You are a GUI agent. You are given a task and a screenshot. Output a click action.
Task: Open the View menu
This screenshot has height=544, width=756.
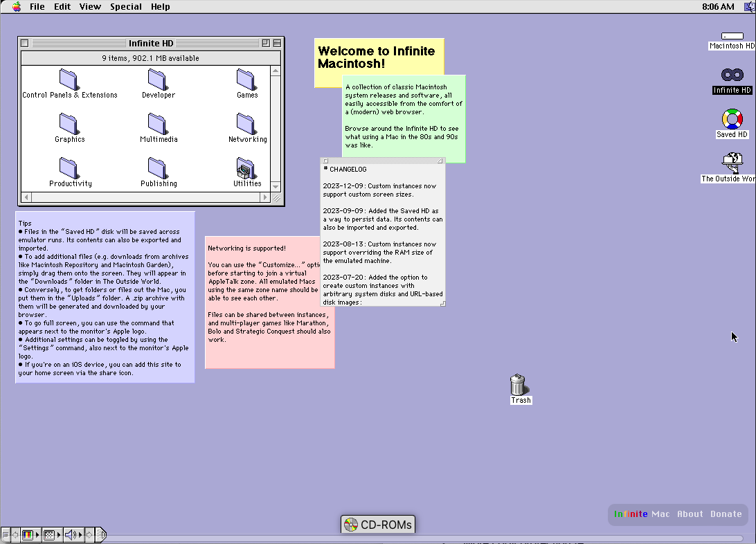point(90,7)
